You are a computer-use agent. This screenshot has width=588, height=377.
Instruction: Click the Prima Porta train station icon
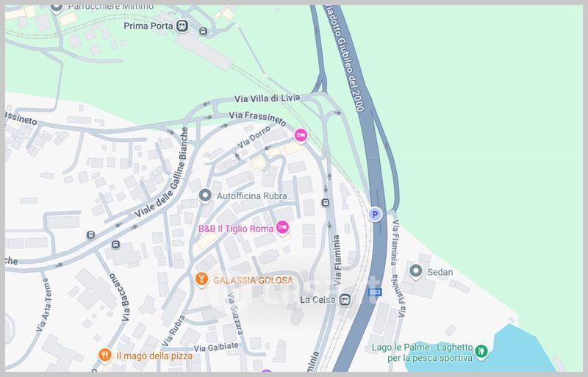point(182,26)
